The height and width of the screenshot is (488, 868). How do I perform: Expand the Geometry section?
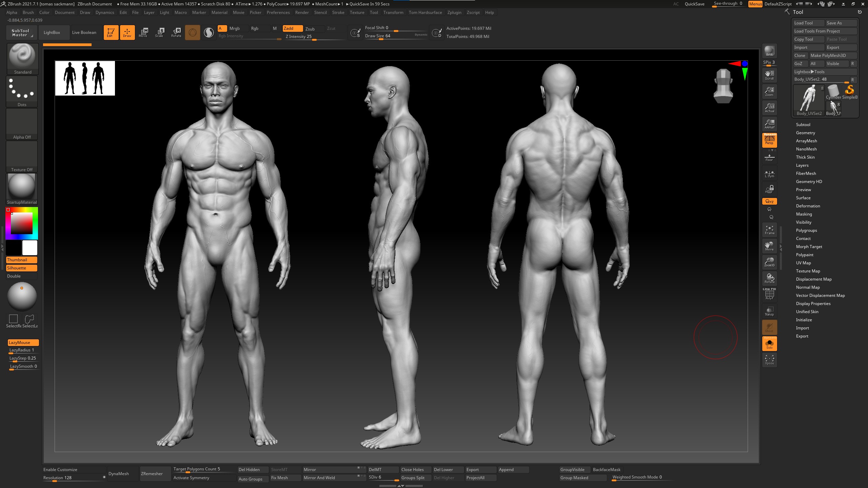[x=805, y=133]
